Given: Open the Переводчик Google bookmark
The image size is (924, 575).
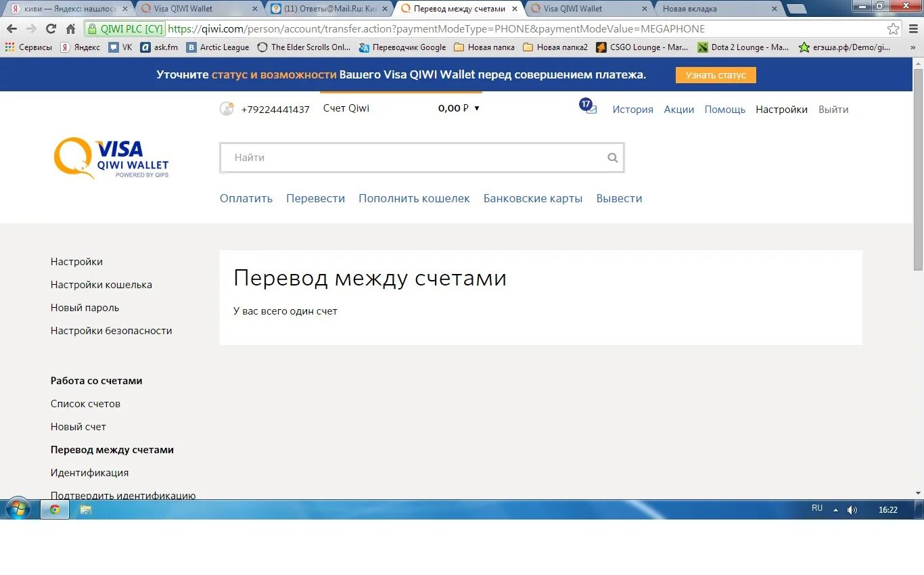Looking at the screenshot, I should pos(402,47).
